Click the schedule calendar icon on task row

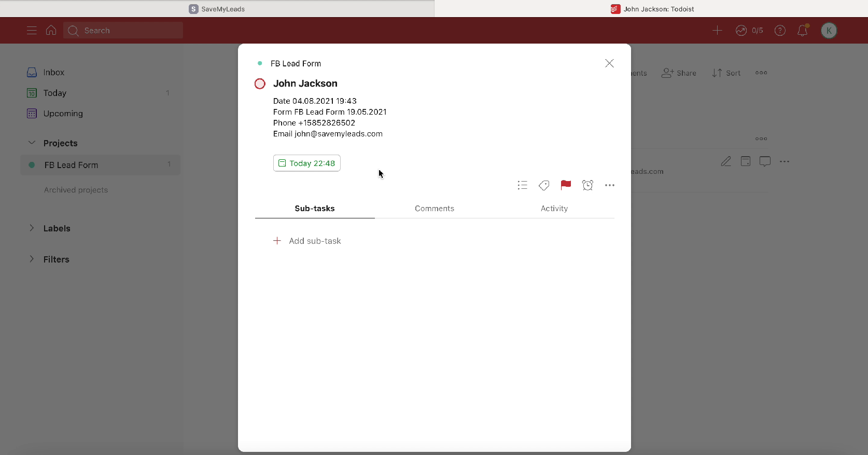coord(745,161)
